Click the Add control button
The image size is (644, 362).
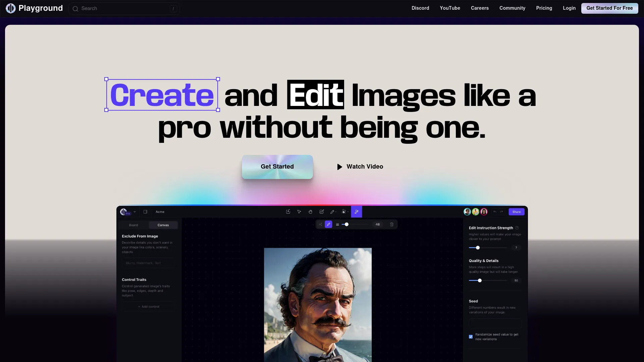(148, 307)
